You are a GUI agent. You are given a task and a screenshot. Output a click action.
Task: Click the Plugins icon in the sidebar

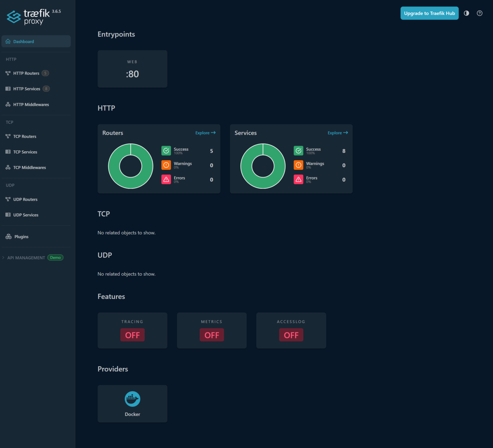pyautogui.click(x=8, y=237)
